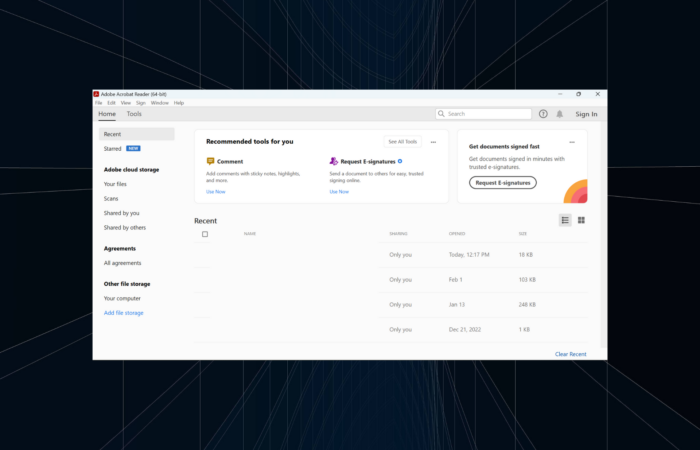This screenshot has height=450, width=700.
Task: Minimize the Acrobat Reader window
Action: coord(560,94)
